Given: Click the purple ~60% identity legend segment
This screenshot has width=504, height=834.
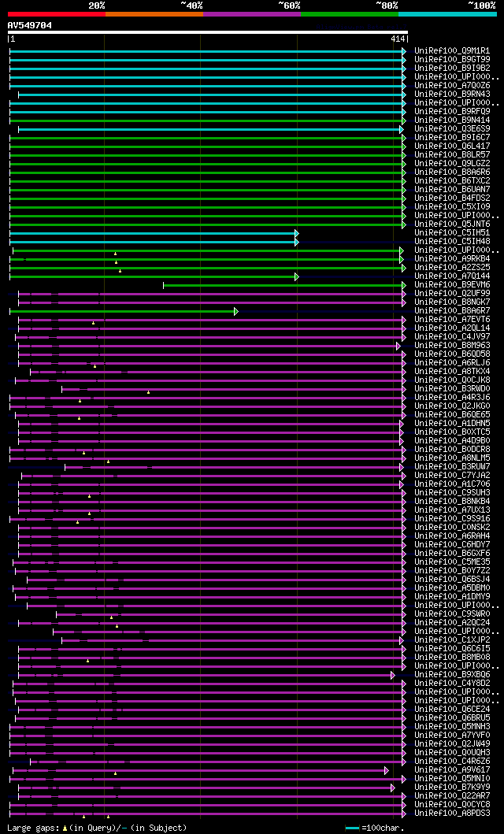Looking at the screenshot, I should pos(252,14).
